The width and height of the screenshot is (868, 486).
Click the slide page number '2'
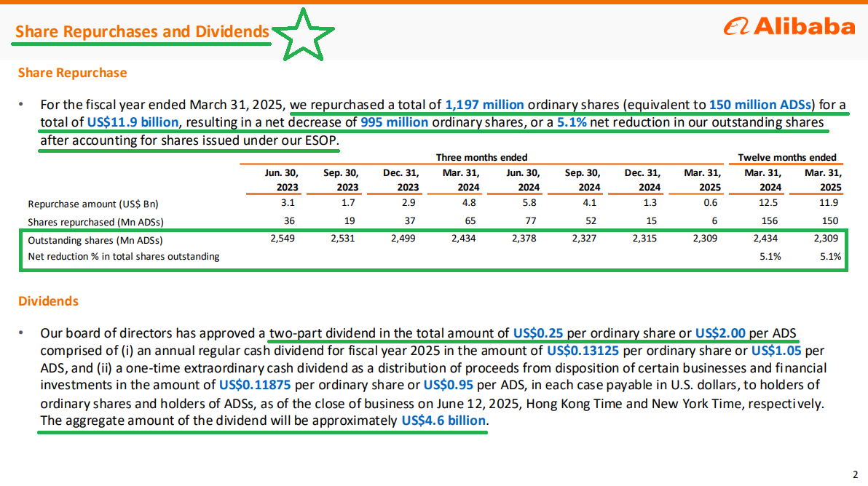pyautogui.click(x=856, y=474)
